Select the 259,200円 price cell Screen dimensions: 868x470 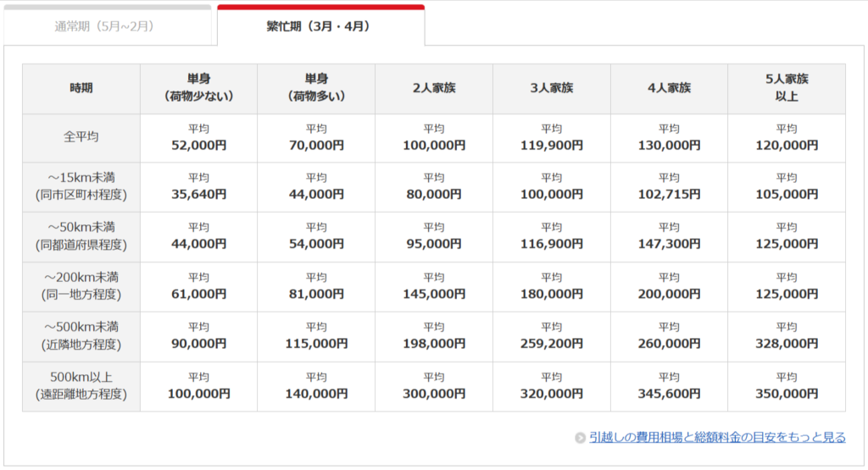point(551,344)
